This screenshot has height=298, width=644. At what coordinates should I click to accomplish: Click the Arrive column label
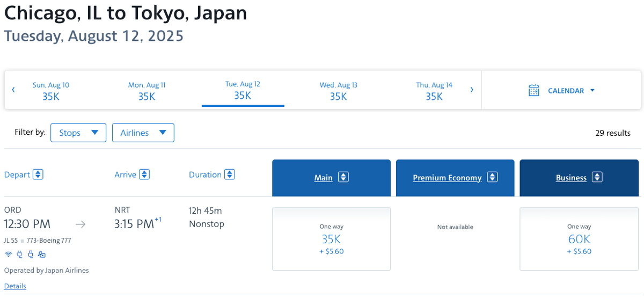tap(126, 175)
